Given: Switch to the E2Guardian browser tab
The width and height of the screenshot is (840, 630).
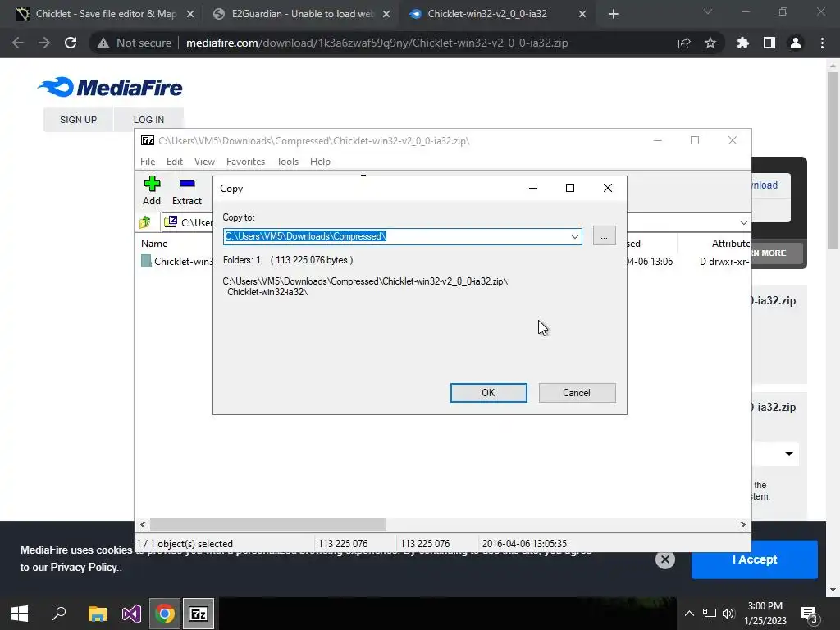Looking at the screenshot, I should pos(302,14).
